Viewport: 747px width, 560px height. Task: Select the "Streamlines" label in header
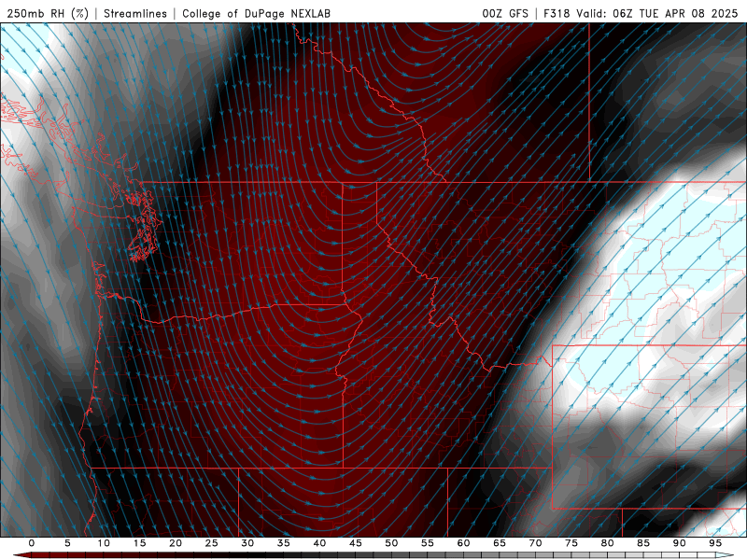coord(135,13)
